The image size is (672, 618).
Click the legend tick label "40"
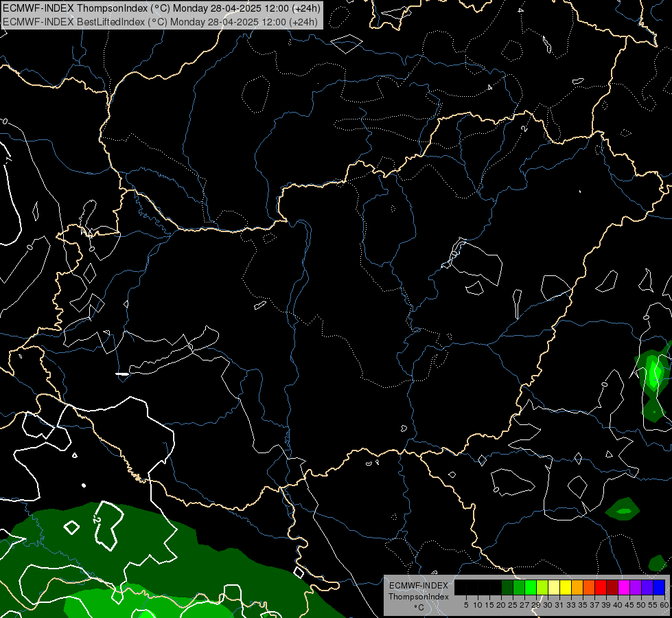(618, 605)
